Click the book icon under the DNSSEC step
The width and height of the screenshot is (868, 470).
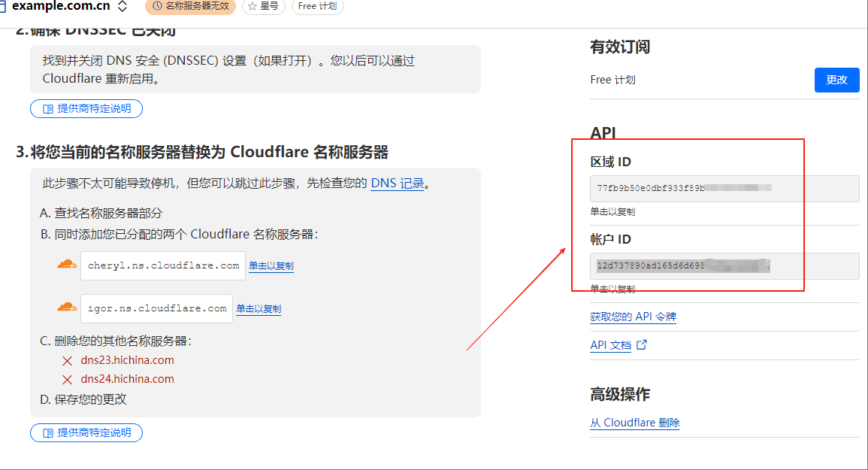48,109
